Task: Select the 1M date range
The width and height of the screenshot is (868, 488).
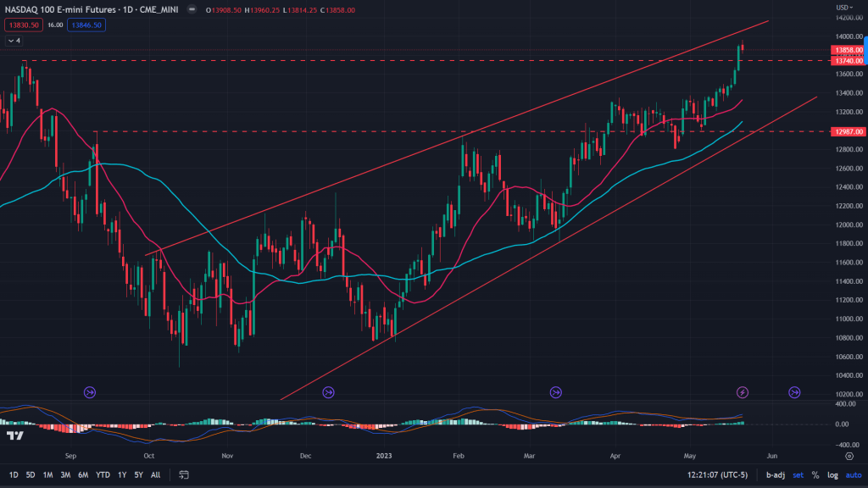Action: 47,475
